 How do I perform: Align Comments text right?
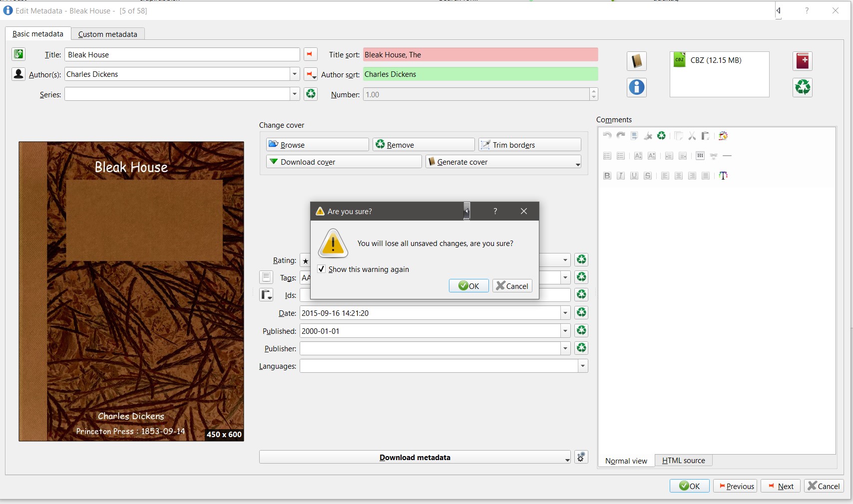(692, 176)
